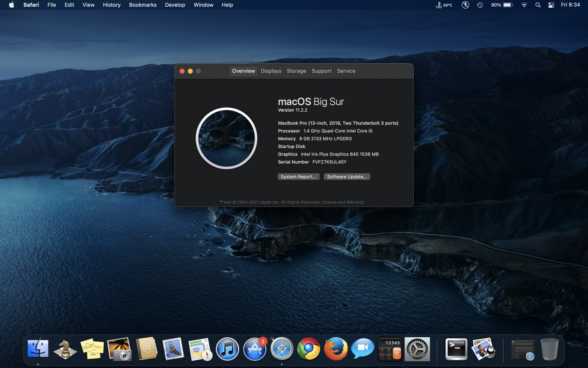The width and height of the screenshot is (588, 368).
Task: Open Mail stamp icon in Dock
Action: [x=173, y=349]
